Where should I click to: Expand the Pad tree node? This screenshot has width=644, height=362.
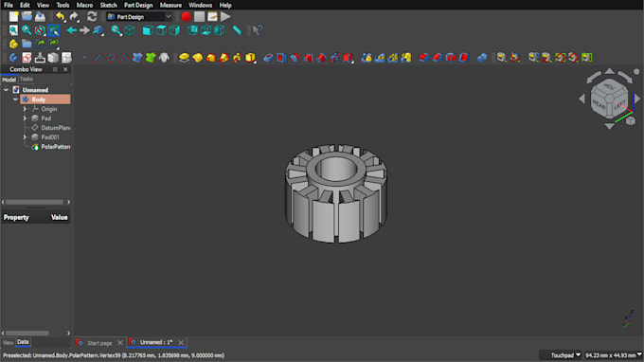pyautogui.click(x=25, y=118)
